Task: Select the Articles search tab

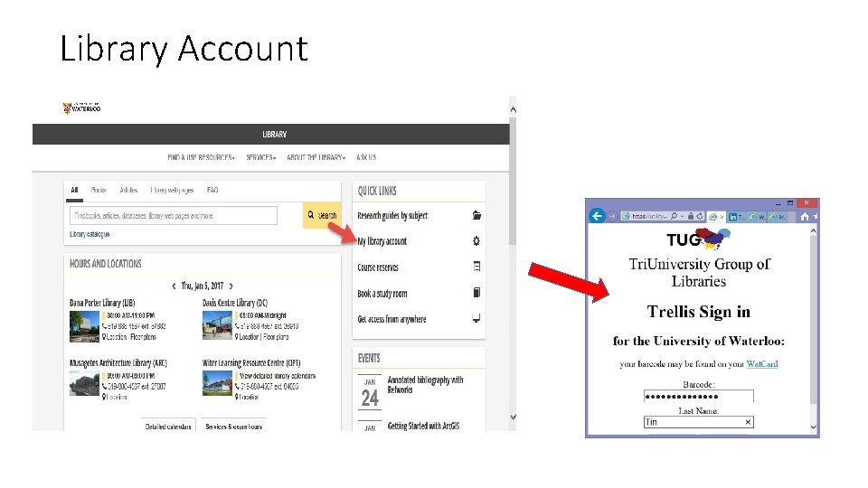Action: pyautogui.click(x=128, y=190)
